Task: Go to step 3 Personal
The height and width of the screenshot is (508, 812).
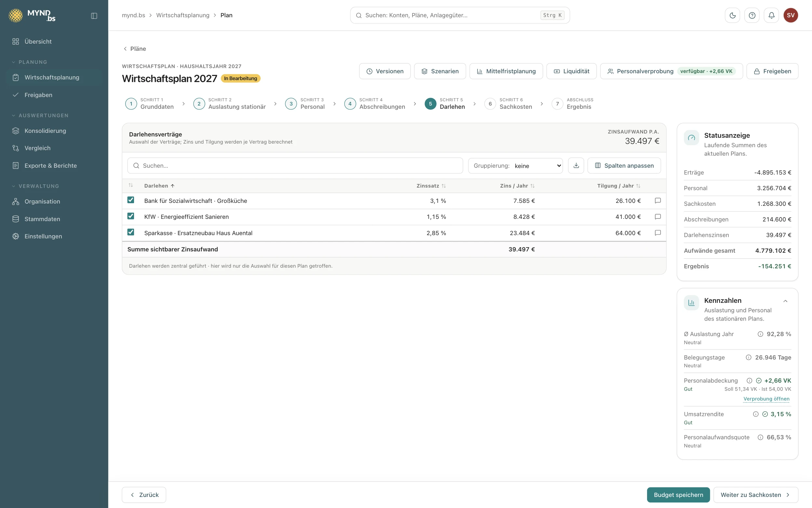Action: click(x=305, y=104)
